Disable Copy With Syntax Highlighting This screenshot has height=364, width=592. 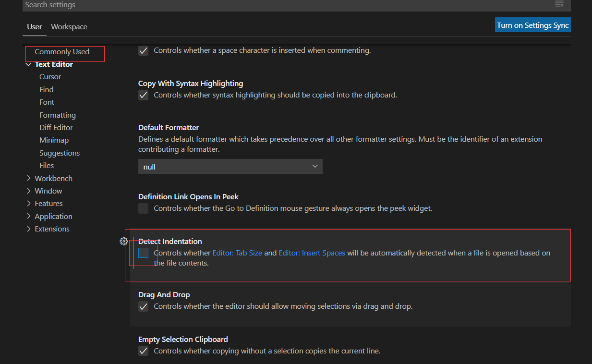(143, 95)
